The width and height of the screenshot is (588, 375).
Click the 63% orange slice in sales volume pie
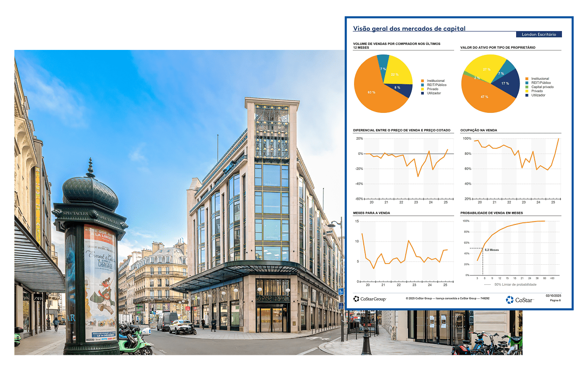[372, 92]
